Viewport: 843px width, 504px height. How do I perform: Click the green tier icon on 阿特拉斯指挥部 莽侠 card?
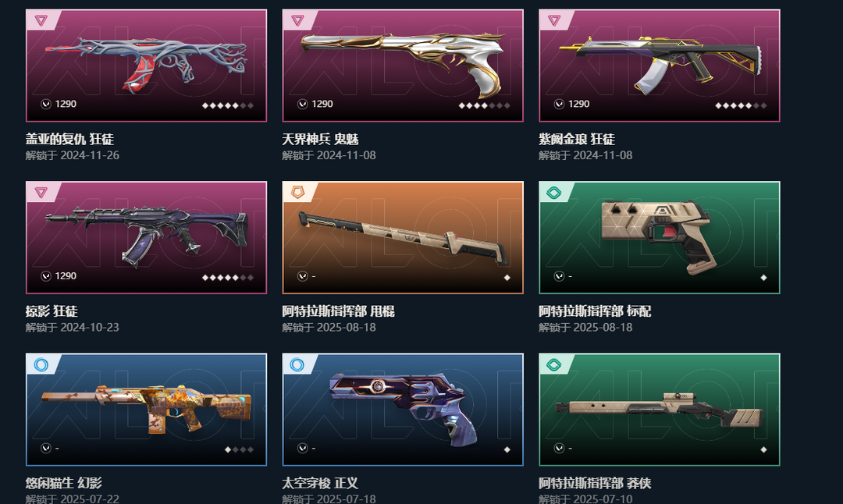point(554,364)
